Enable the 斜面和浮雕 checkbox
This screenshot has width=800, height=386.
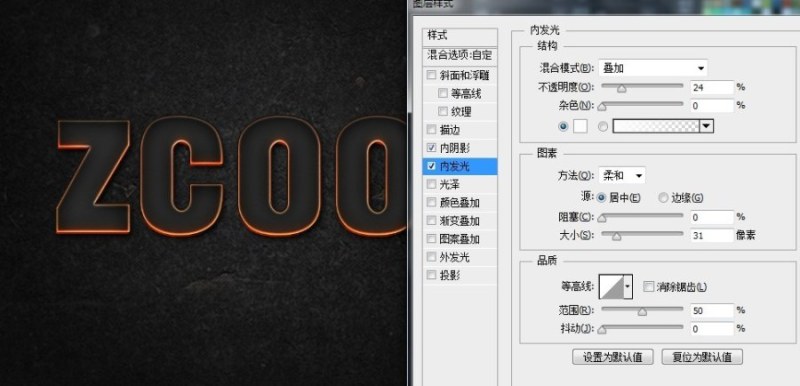tap(432, 75)
